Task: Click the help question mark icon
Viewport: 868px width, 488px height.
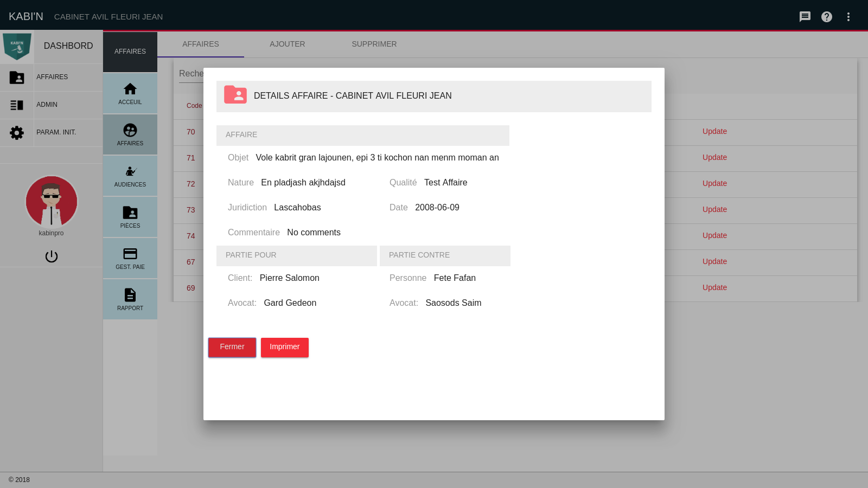Action: pyautogui.click(x=827, y=17)
